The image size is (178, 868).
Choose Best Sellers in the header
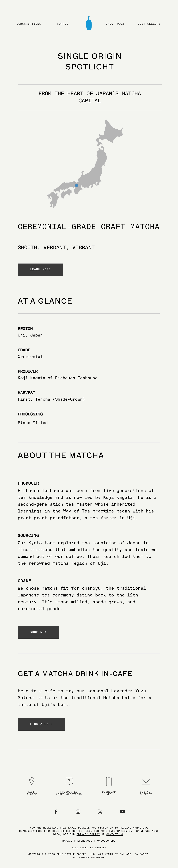[x=149, y=24]
